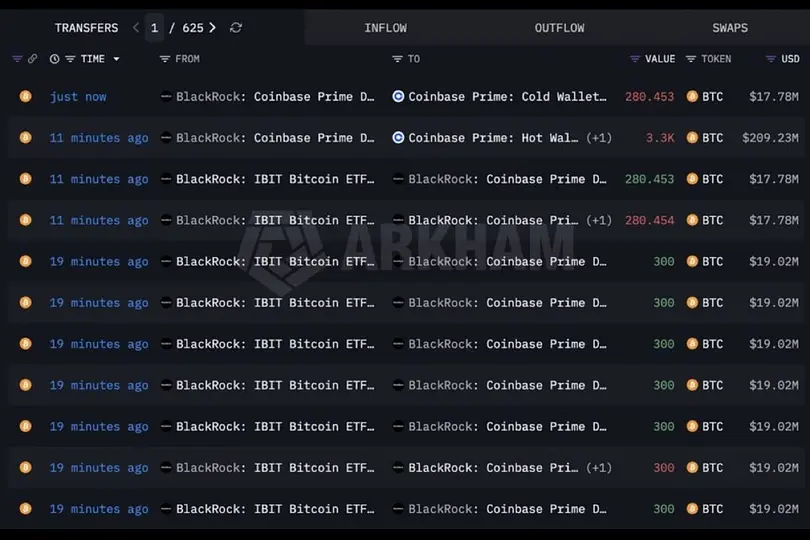
Task: Toggle TIME sort order arrow
Action: coord(116,59)
